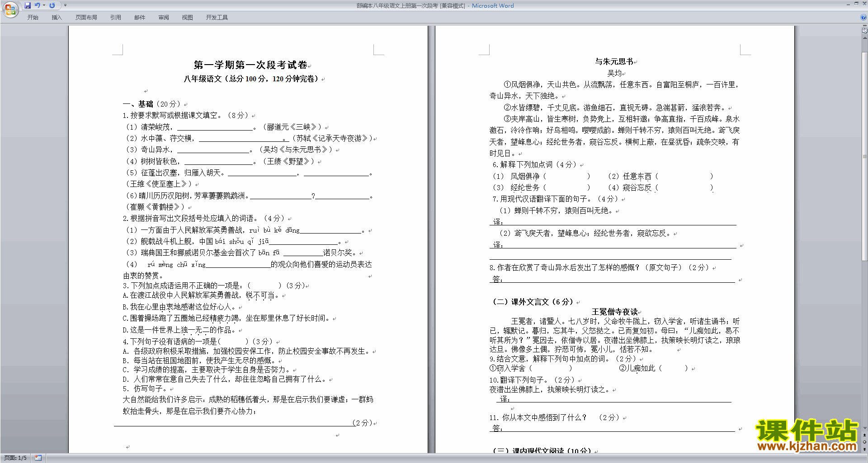The height and width of the screenshot is (463, 868).
Task: Click question 6. 解释下列加点词（4分）
Action: [534, 165]
